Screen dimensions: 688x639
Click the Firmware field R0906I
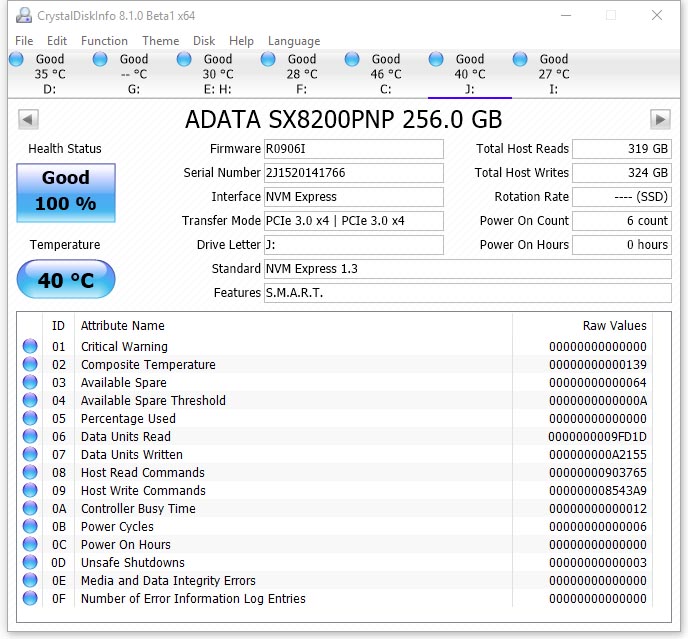354,149
